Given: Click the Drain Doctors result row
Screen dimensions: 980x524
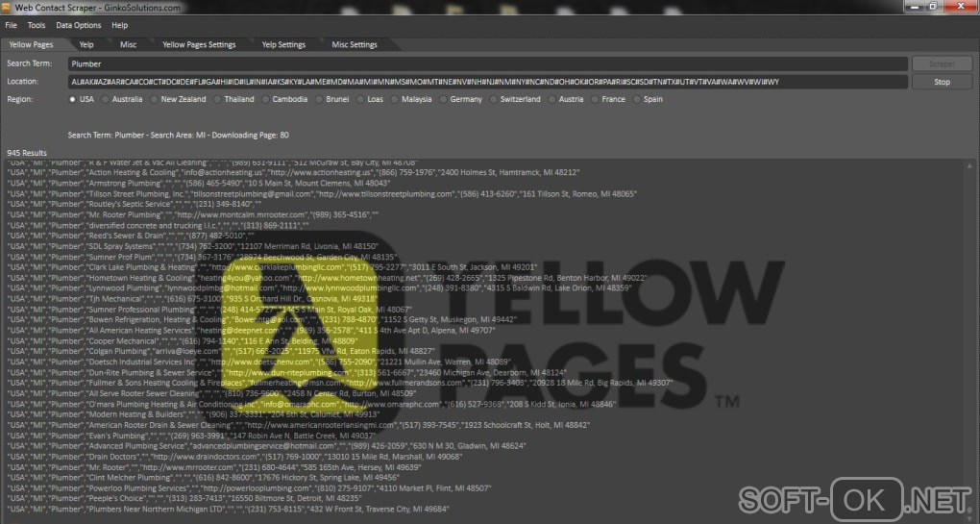Looking at the screenshot, I should pyautogui.click(x=234, y=457).
